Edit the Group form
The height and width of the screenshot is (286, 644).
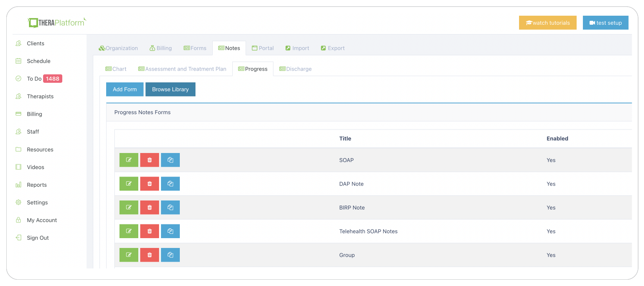pos(129,255)
